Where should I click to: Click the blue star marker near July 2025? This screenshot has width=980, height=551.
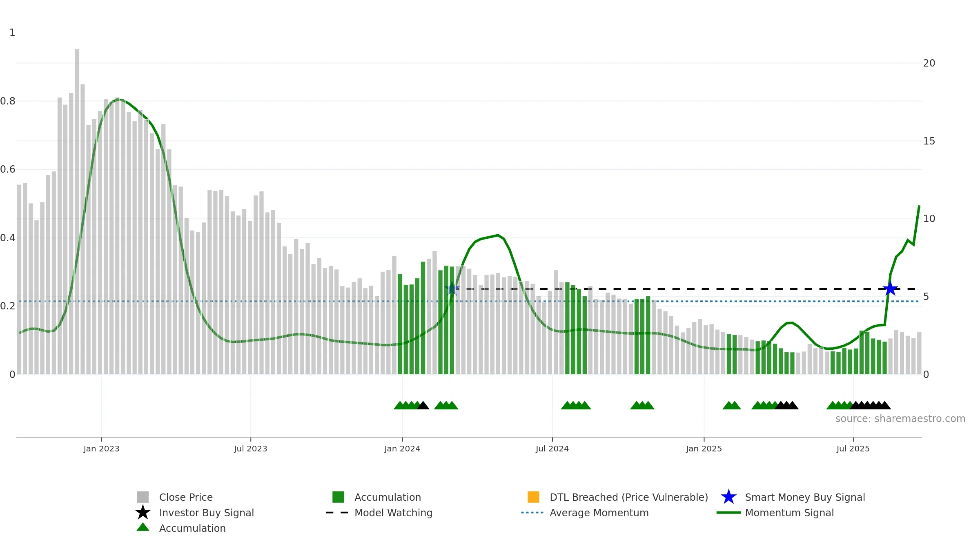click(890, 289)
